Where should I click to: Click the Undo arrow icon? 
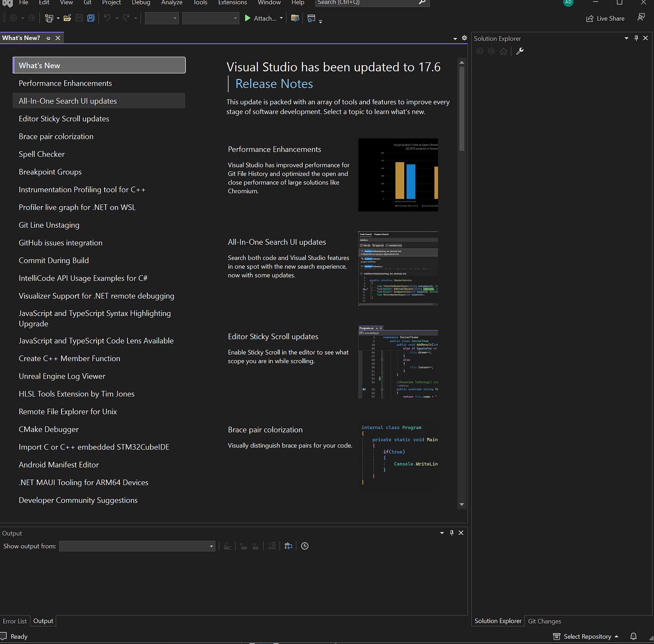(107, 18)
